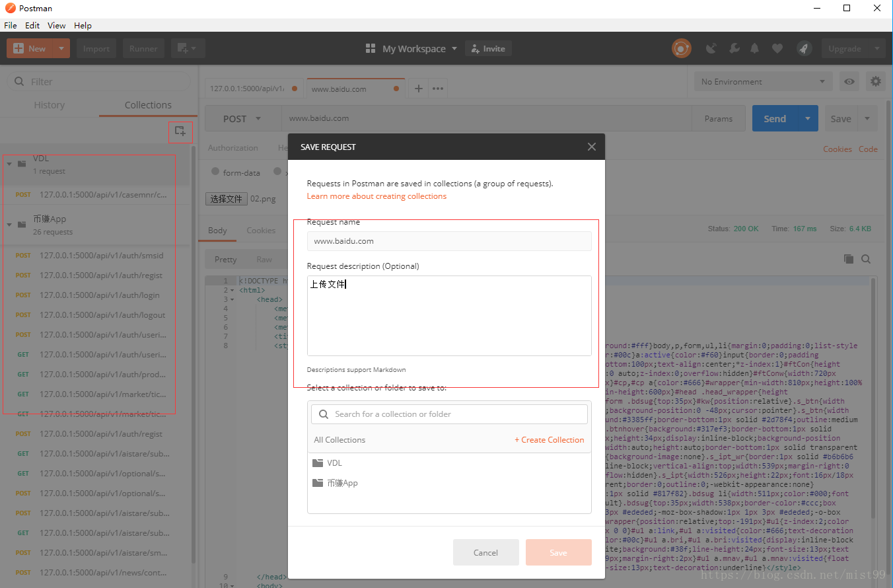Click the VDL folder icon in dialog
This screenshot has width=893, height=588.
coord(318,463)
